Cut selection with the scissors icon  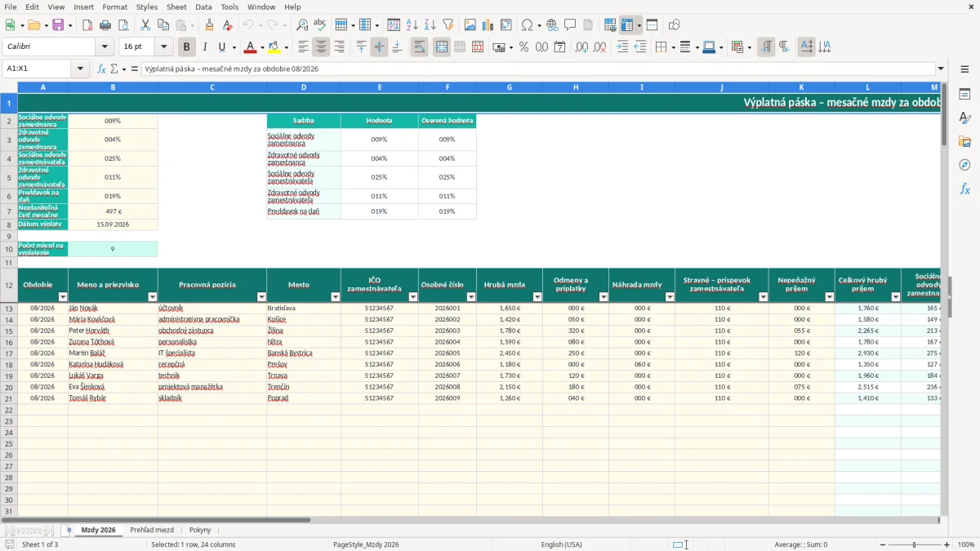click(145, 25)
